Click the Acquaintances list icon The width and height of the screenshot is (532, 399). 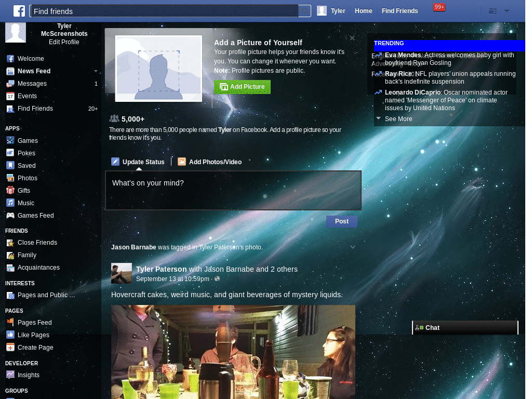[10, 268]
